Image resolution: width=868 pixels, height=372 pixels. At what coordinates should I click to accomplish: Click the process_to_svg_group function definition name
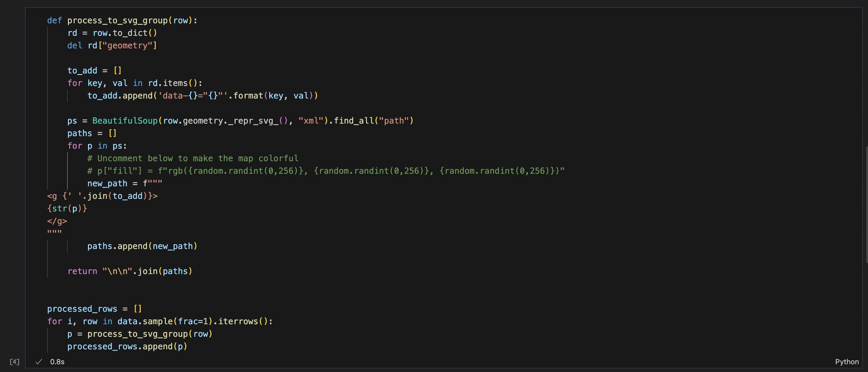[117, 21]
